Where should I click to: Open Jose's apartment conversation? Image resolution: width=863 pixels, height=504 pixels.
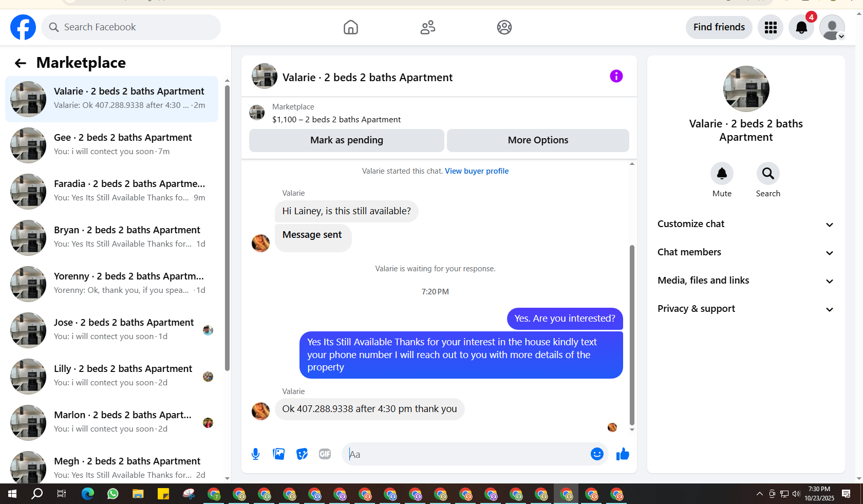(x=112, y=330)
